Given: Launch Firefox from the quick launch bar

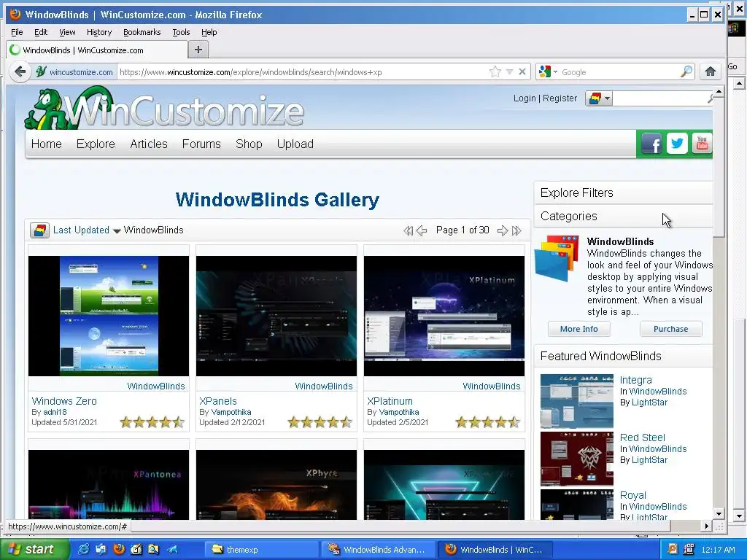Looking at the screenshot, I should point(119,549).
